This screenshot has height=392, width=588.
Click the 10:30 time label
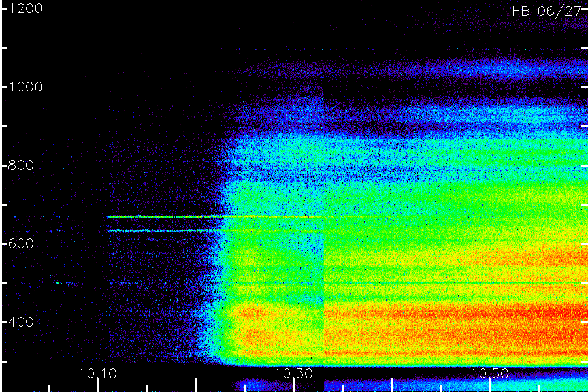pos(293,373)
